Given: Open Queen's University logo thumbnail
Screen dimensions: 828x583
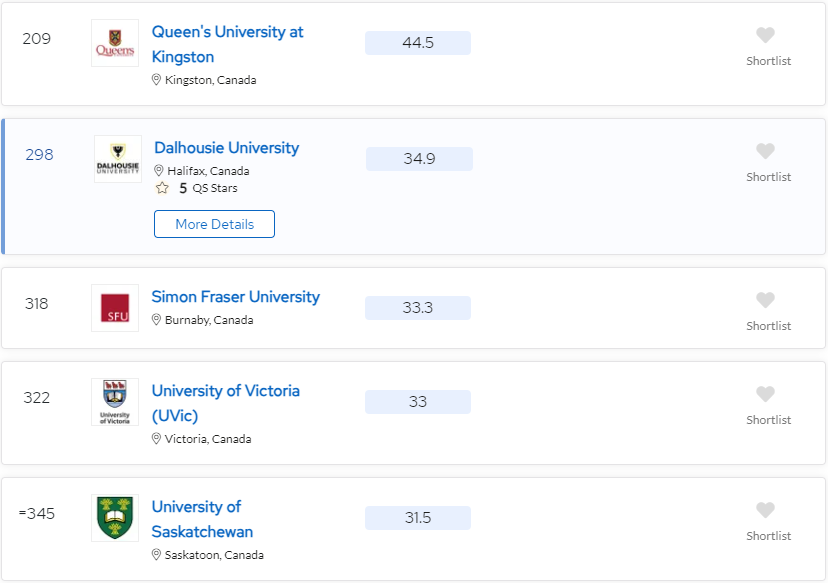Looking at the screenshot, I should 115,43.
